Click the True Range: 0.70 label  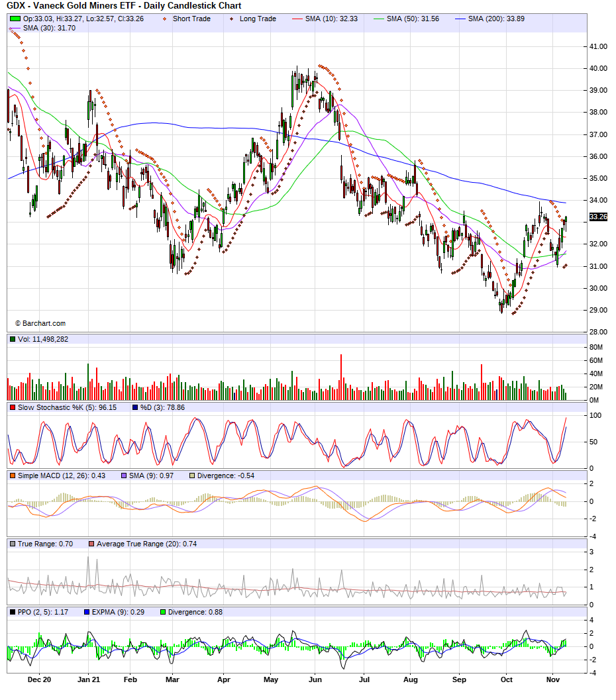tap(45, 544)
